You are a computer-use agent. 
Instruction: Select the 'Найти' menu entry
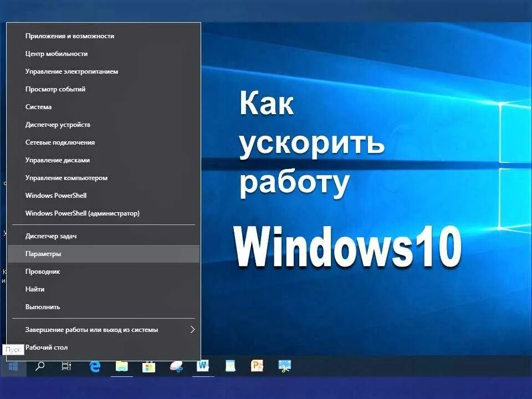click(x=104, y=289)
